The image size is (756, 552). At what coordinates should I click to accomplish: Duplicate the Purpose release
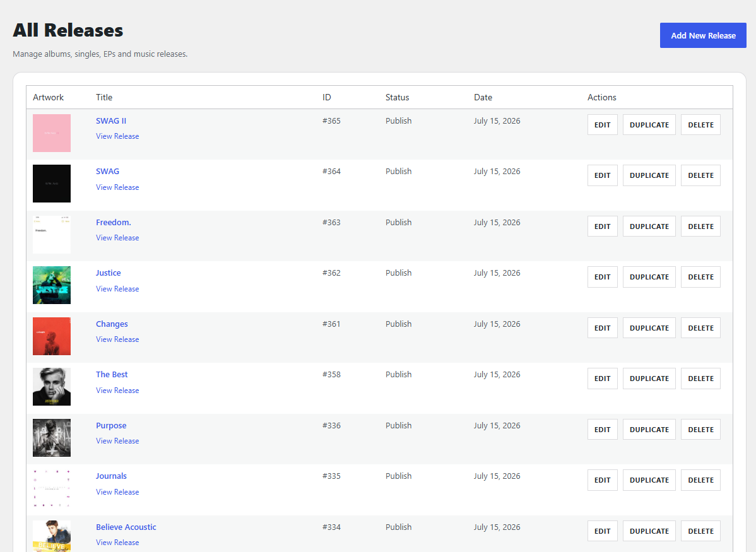coord(649,430)
